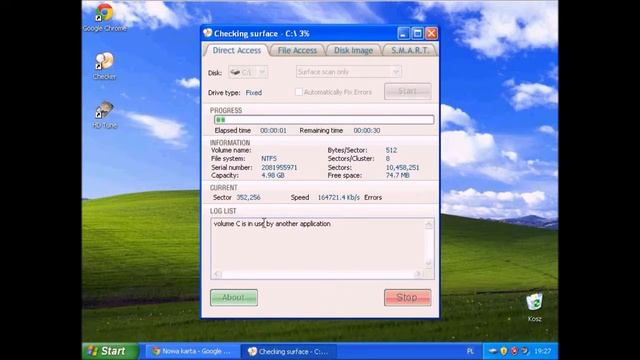The image size is (640, 360).
Task: Close the Checking surface window
Action: click(431, 33)
